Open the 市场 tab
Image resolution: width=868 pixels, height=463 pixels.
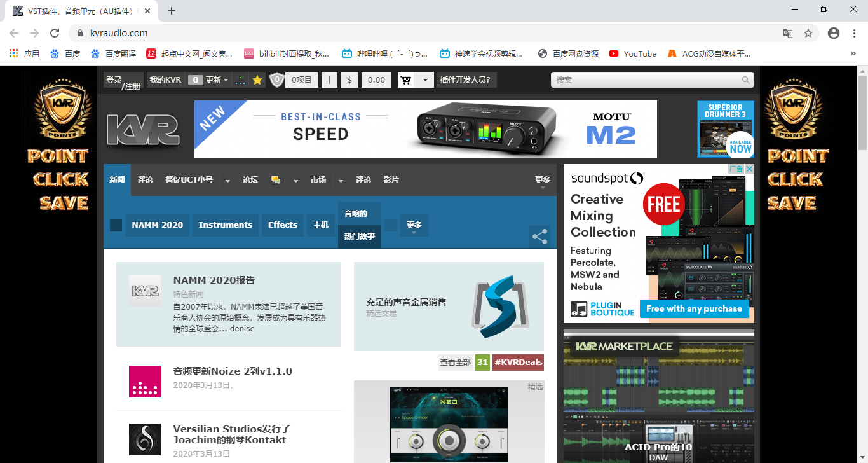pyautogui.click(x=318, y=180)
